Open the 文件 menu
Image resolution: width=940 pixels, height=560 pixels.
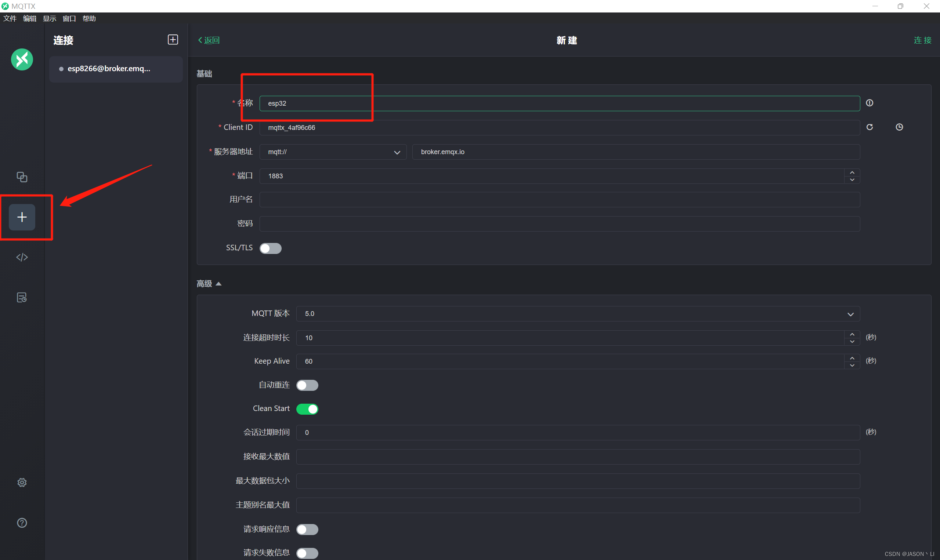(x=10, y=18)
